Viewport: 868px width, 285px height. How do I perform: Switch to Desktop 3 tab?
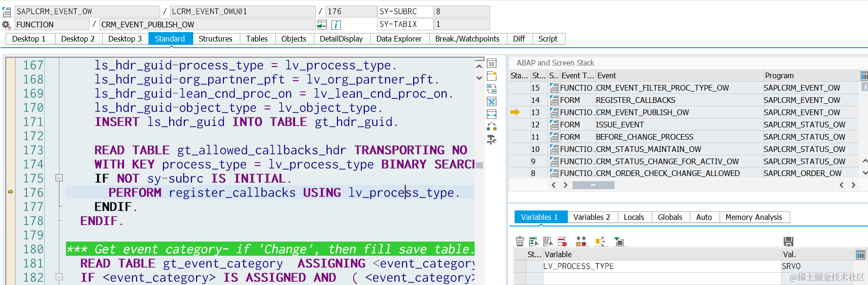point(125,39)
